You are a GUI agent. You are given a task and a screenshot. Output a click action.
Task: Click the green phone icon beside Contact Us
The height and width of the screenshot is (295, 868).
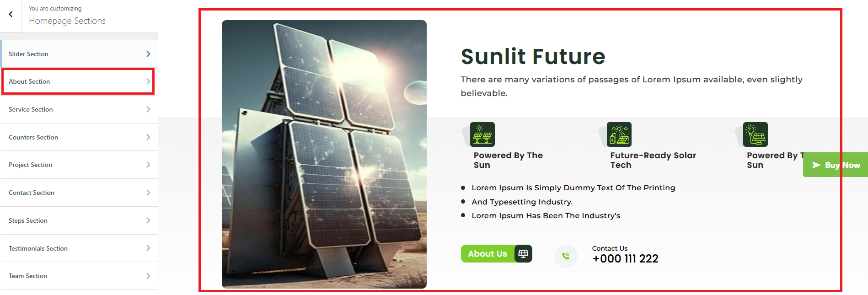point(566,256)
